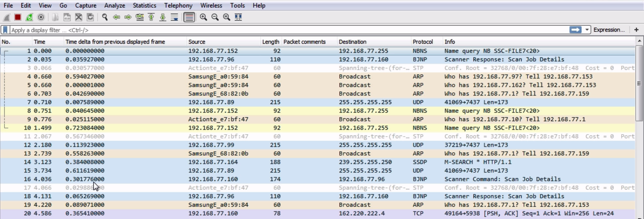Go to the first packet
The height and width of the screenshot is (219, 644).
point(151,17)
